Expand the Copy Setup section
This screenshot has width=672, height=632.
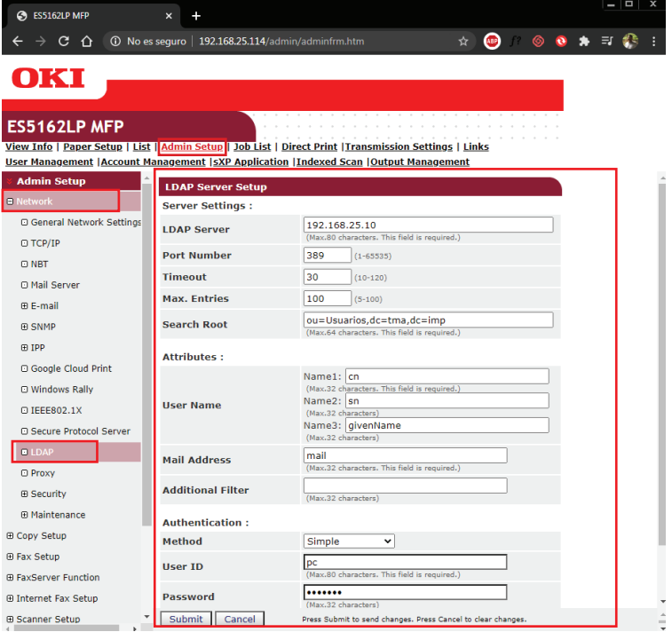point(10,536)
